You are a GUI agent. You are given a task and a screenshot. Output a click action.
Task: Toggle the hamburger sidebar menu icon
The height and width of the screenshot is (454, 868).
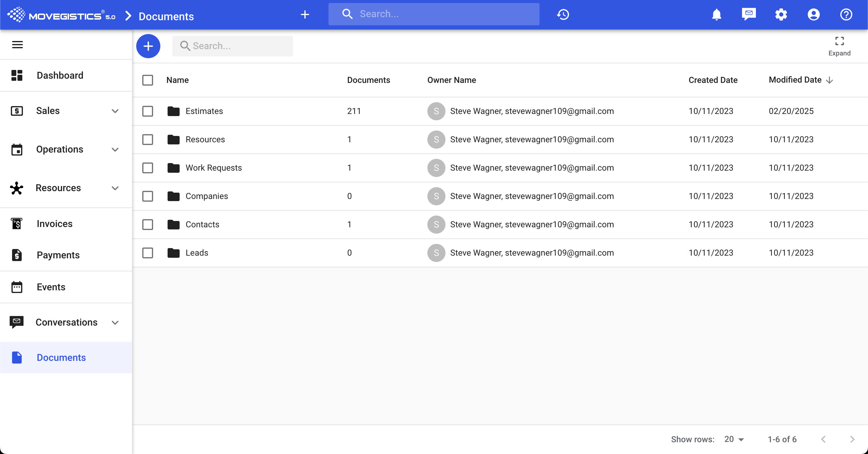[17, 45]
